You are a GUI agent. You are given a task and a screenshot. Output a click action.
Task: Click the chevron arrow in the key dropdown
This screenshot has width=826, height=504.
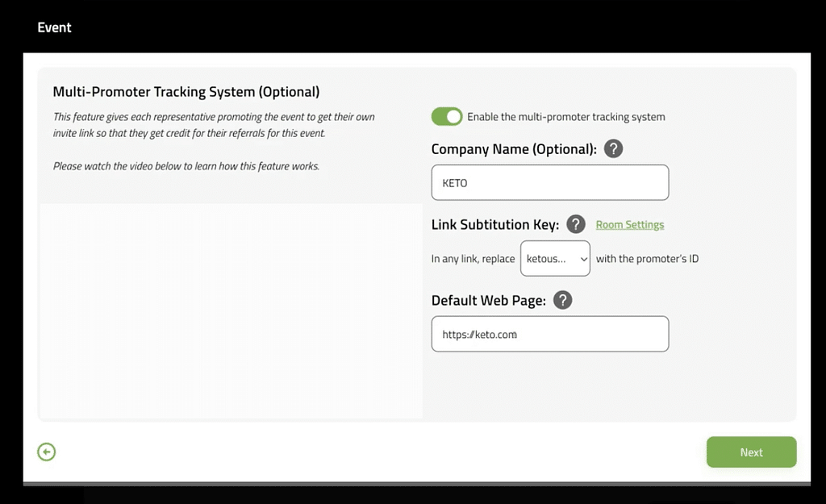coord(584,259)
